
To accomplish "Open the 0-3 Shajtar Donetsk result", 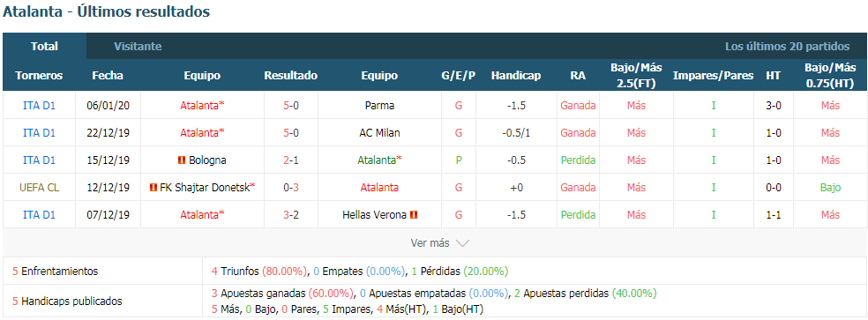I will coord(291,188).
